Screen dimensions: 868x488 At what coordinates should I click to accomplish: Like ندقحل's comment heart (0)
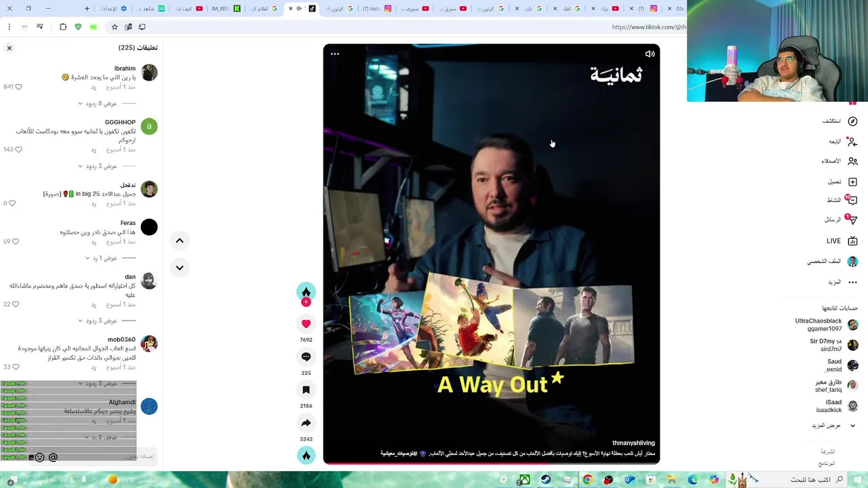coord(12,203)
